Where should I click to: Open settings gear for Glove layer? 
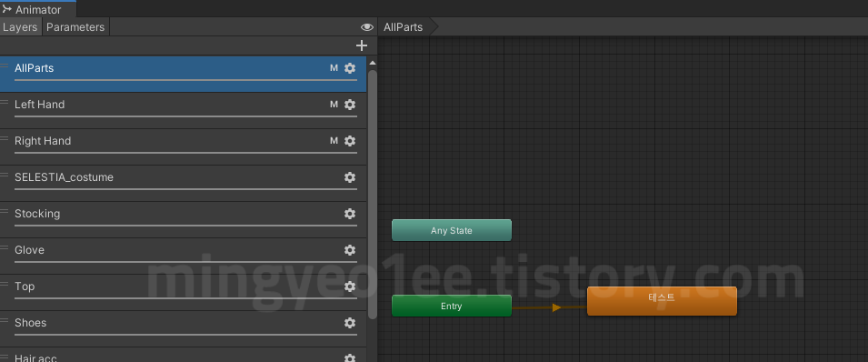pyautogui.click(x=350, y=250)
